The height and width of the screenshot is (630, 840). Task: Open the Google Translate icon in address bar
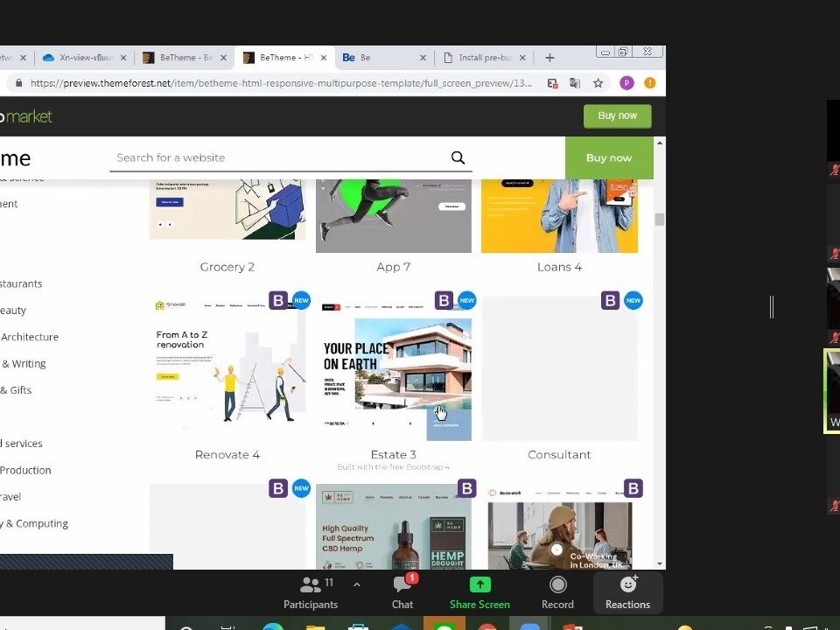click(575, 83)
